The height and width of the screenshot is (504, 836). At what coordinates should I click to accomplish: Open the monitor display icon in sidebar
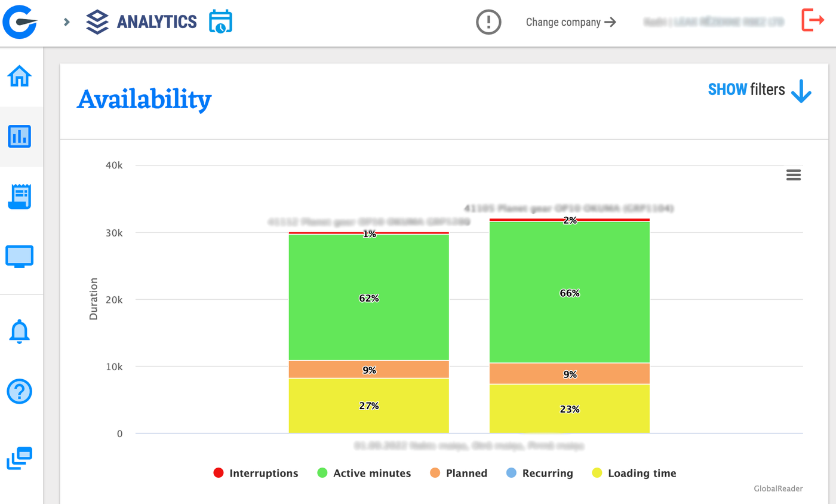[x=20, y=256]
